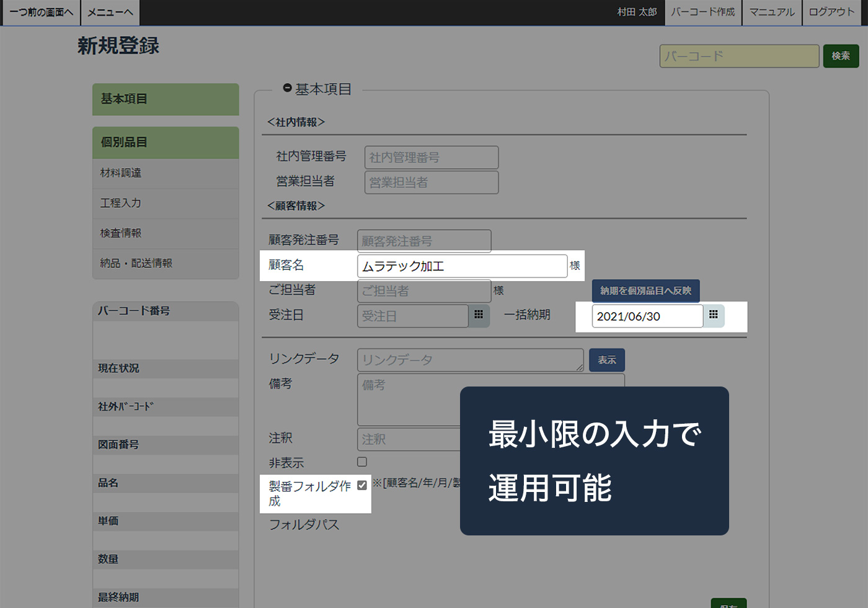Viewport: 868px width, 608px height.
Task: Click 納期を個別品目へ反映 button
Action: (645, 290)
